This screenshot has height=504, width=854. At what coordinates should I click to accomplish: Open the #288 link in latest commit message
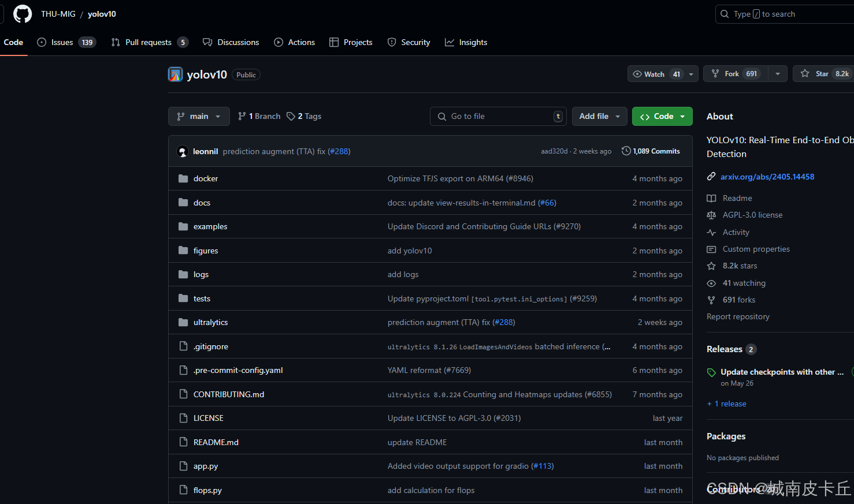(339, 151)
